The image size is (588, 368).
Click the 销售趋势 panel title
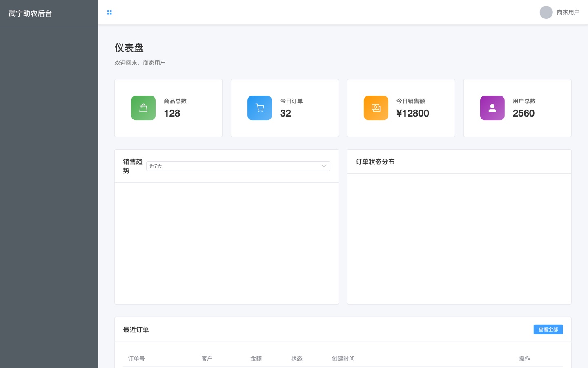[x=133, y=166]
